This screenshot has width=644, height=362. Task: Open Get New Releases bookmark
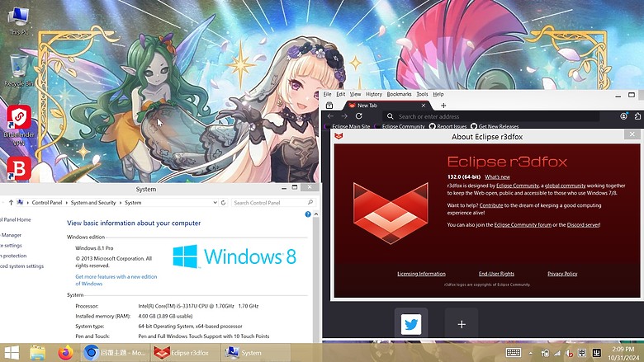(495, 126)
